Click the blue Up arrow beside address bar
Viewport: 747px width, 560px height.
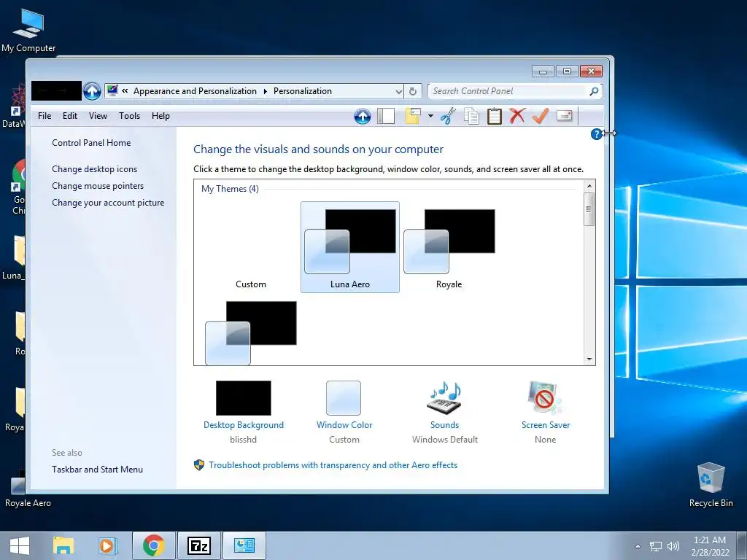click(x=92, y=91)
